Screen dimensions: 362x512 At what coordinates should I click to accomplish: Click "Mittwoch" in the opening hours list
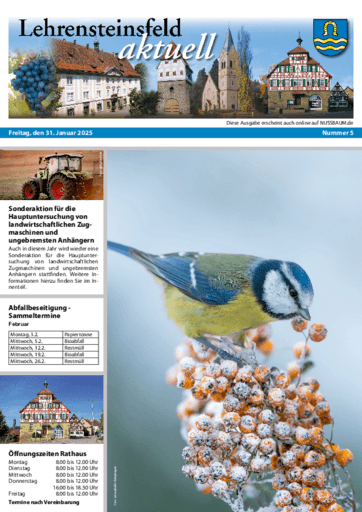(20, 475)
